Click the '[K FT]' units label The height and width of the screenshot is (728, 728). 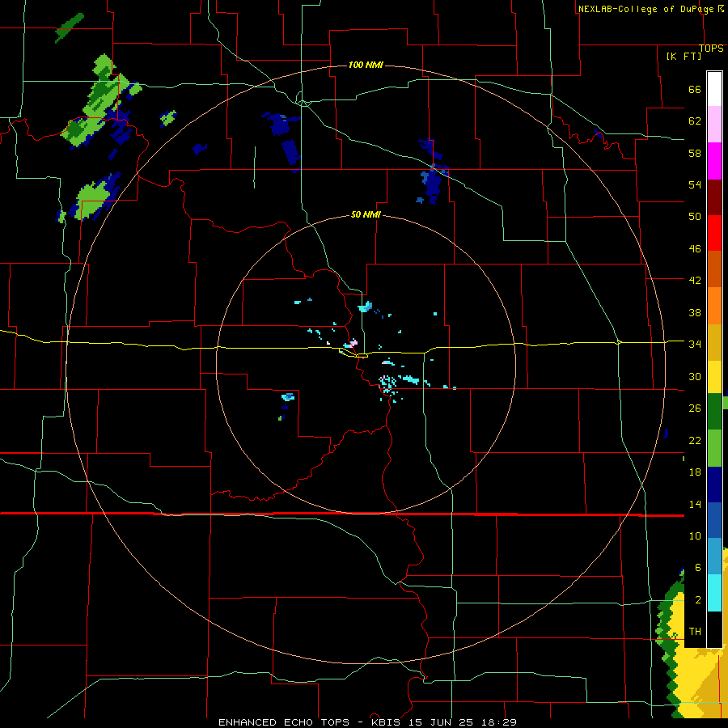point(684,57)
